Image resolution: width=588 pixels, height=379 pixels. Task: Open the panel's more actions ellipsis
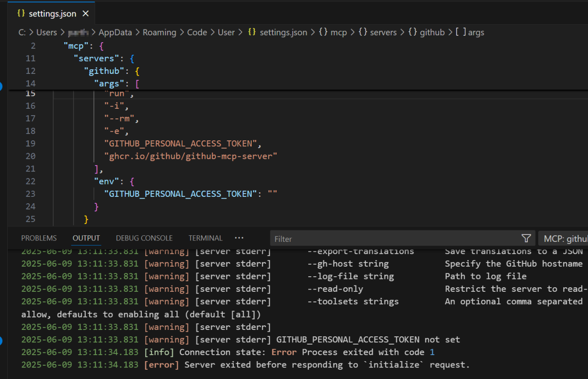click(239, 238)
